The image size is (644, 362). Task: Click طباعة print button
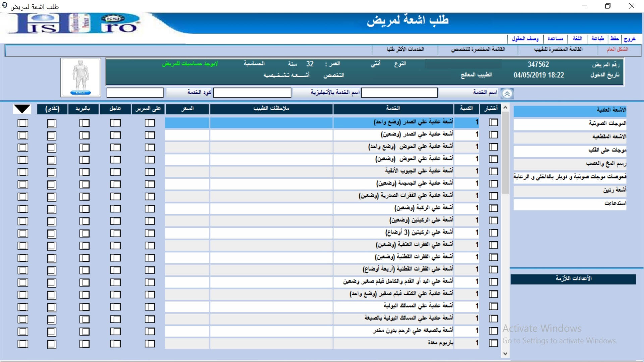pyautogui.click(x=598, y=39)
